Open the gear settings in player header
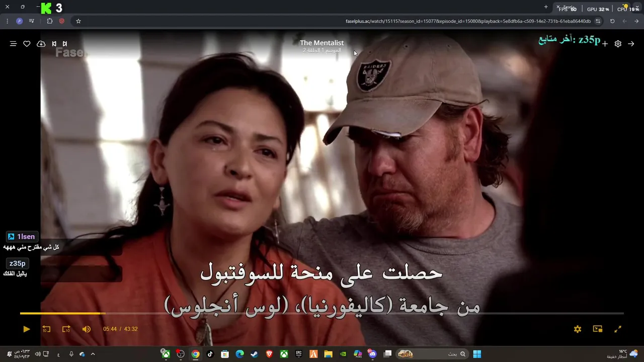 (x=618, y=44)
